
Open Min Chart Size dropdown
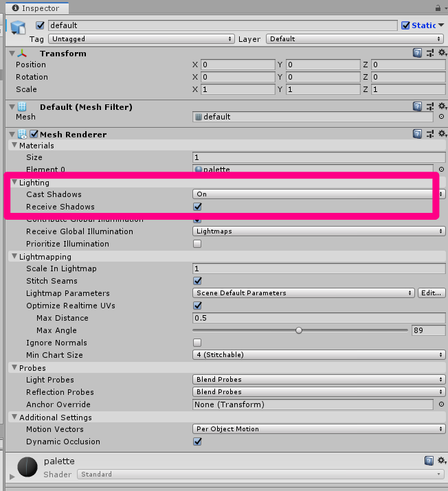pos(319,355)
